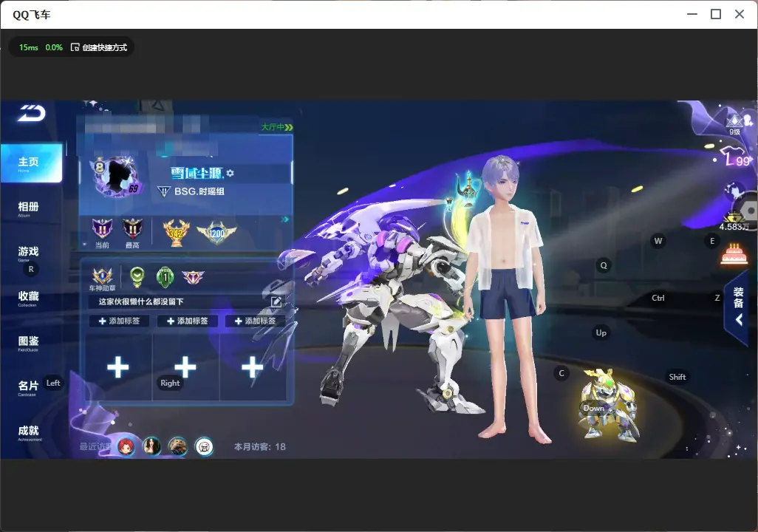
Task: Click the 0.0% packet loss indicator
Action: click(54, 47)
